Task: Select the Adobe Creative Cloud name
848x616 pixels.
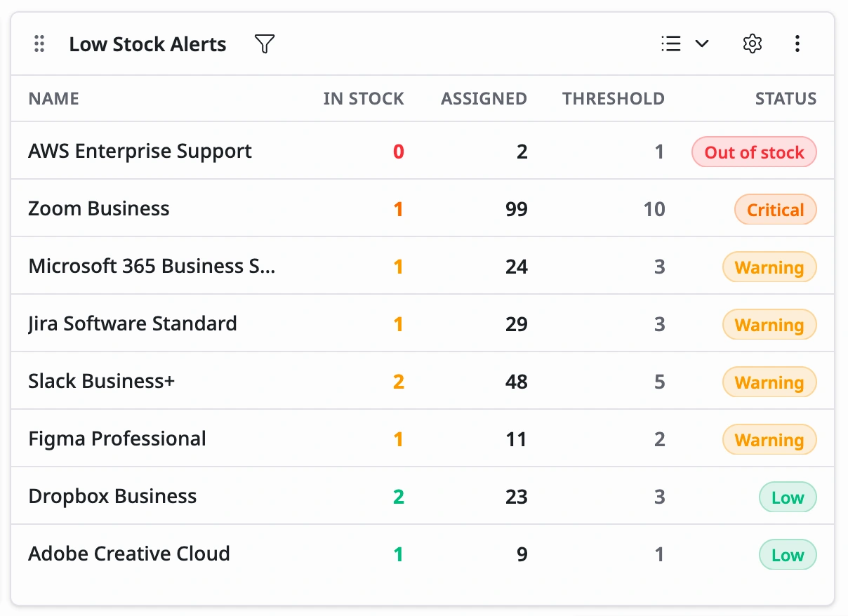Action: 129,554
